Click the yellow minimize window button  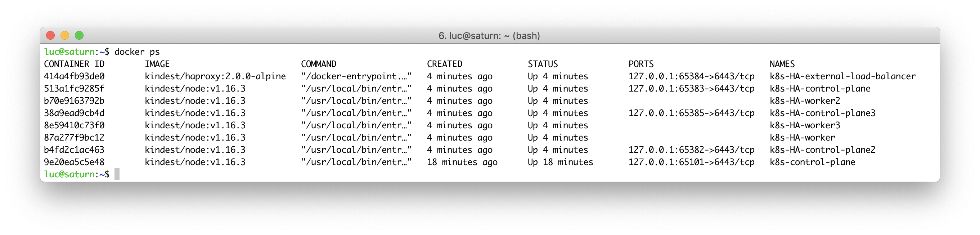(x=65, y=35)
